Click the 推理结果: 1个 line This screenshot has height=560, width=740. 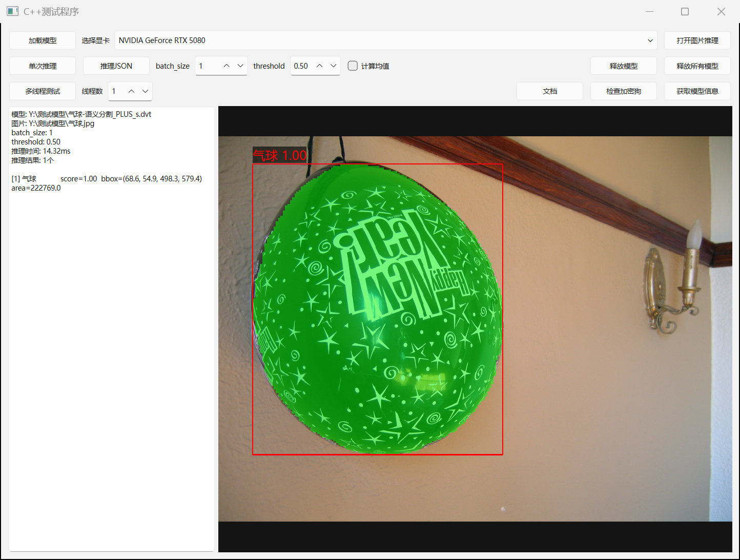[x=32, y=160]
